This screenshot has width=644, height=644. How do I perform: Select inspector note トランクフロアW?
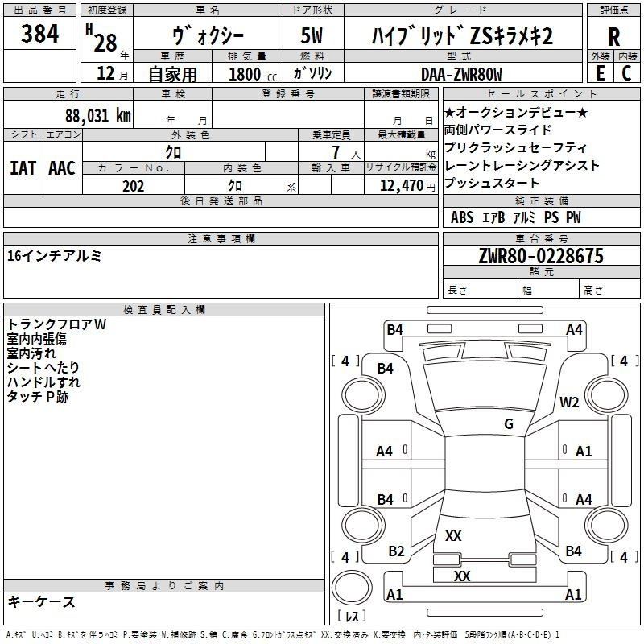pyautogui.click(x=56, y=324)
